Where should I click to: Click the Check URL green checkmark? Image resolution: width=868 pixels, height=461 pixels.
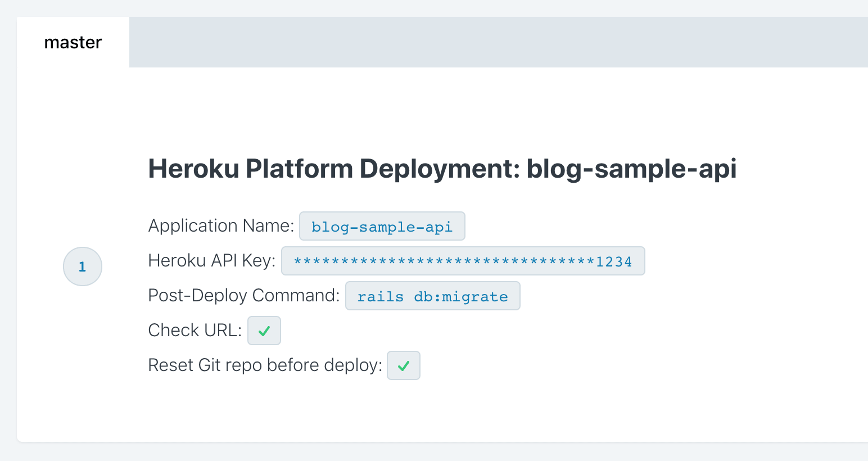pos(264,331)
